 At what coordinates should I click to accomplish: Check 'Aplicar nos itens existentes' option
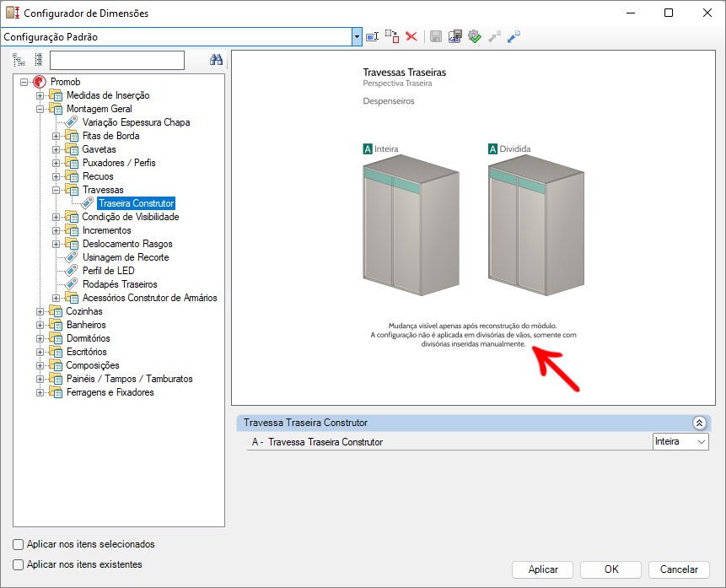click(x=19, y=564)
